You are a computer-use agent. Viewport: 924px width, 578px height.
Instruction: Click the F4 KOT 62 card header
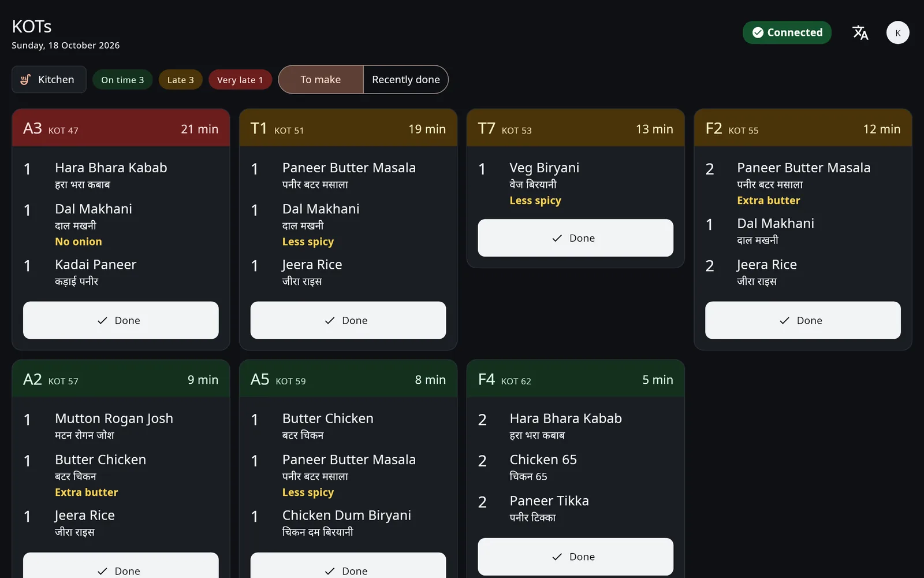575,379
